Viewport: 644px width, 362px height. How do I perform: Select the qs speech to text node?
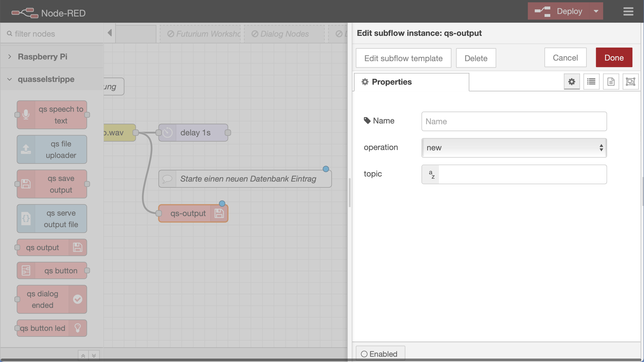(52, 115)
